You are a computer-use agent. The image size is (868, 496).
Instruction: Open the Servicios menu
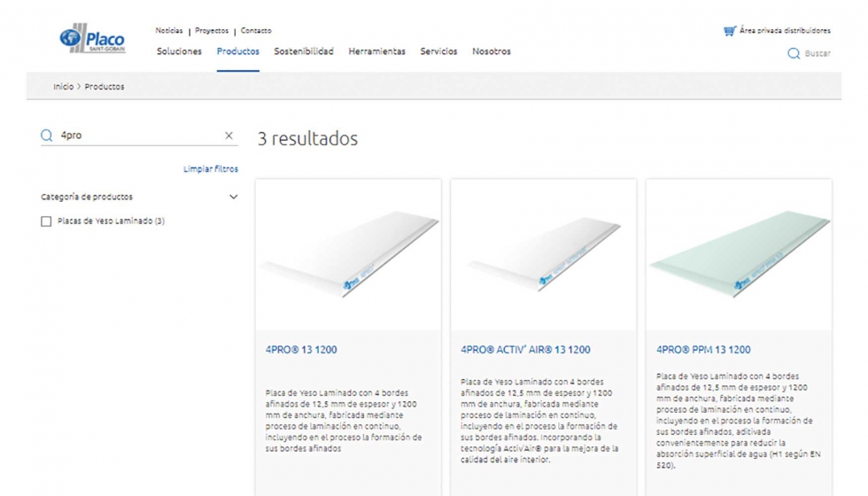point(438,51)
